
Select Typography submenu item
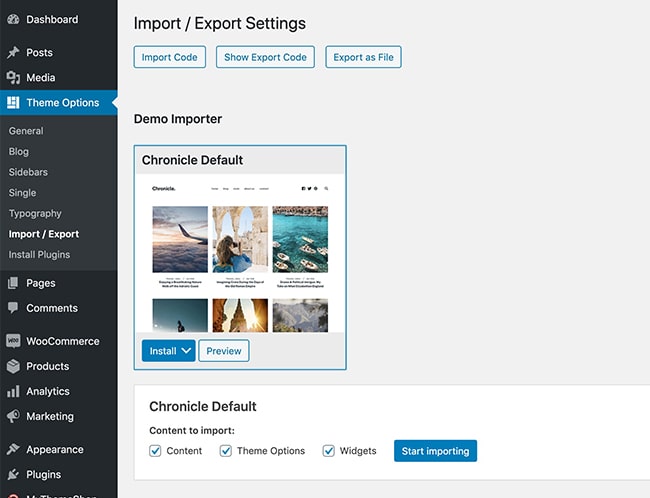tap(35, 214)
